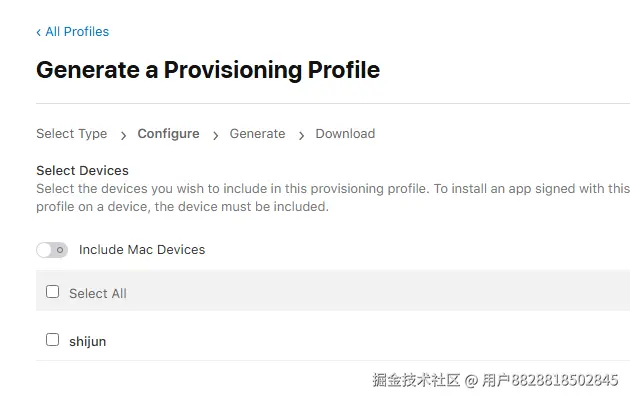Check the Select All checkbox

pyautogui.click(x=52, y=292)
